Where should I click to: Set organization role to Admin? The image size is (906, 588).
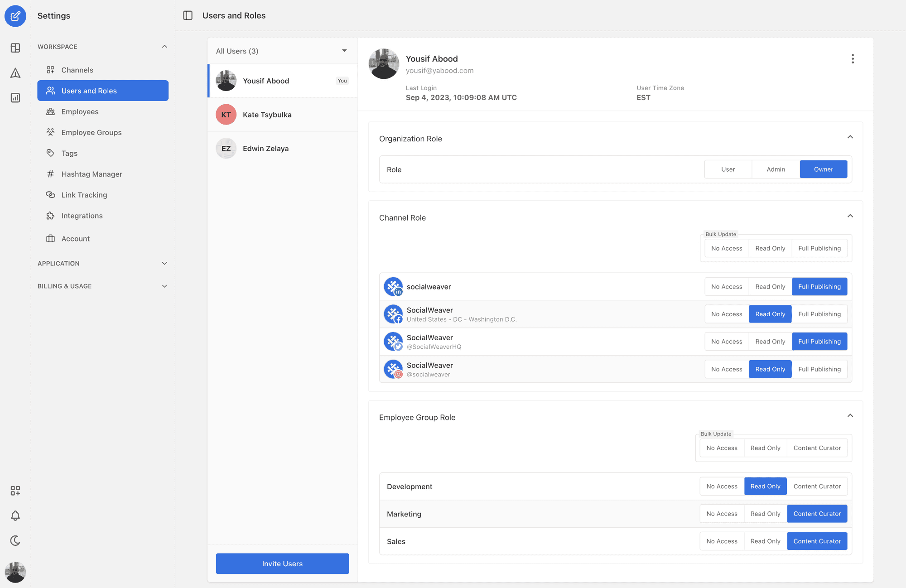point(776,169)
